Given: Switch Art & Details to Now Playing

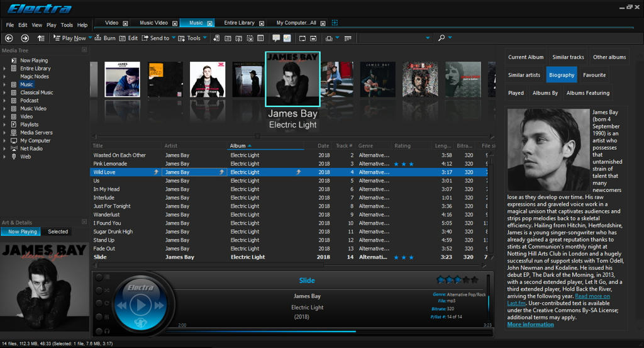Looking at the screenshot, I should pos(21,232).
